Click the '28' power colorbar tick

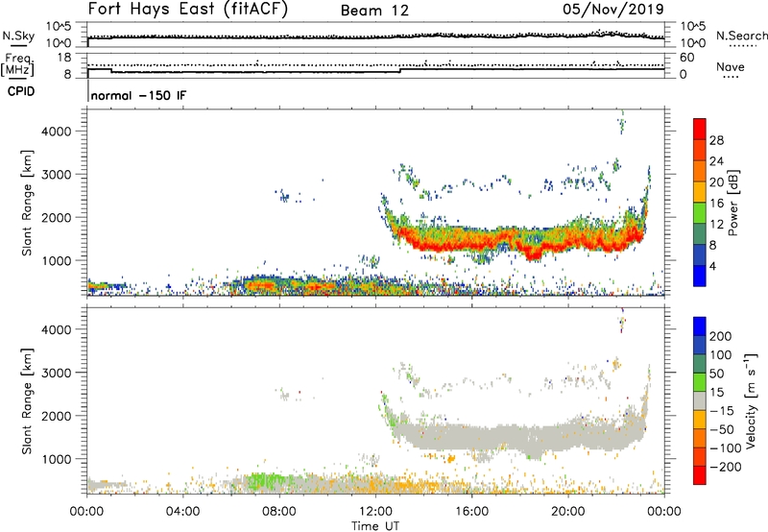pos(716,140)
